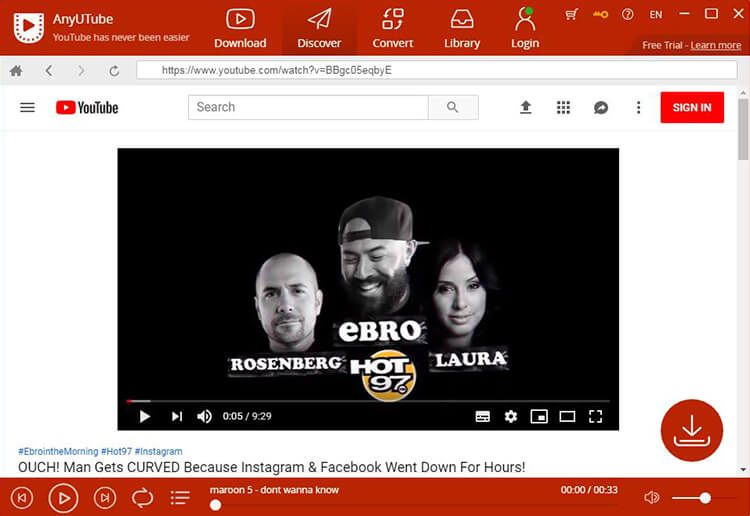Open the help question mark icon
The height and width of the screenshot is (516, 750).
pos(628,14)
